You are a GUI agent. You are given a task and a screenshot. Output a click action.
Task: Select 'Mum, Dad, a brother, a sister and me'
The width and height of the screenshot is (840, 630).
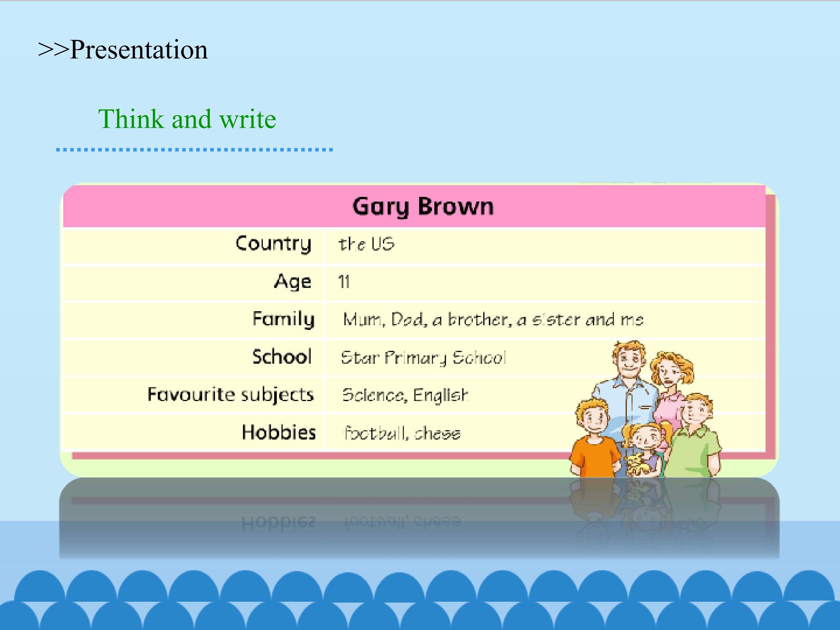click(x=493, y=319)
